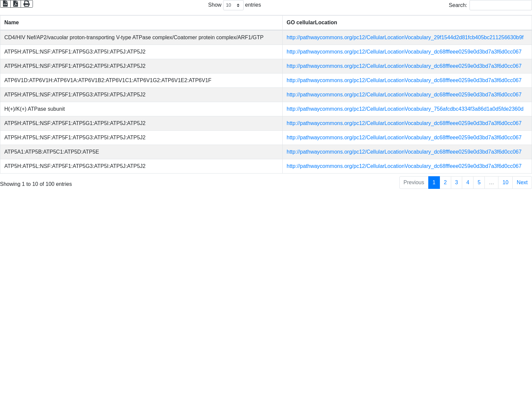Navigate to page 5 of the table
This screenshot has height=399, width=532.
point(479,183)
